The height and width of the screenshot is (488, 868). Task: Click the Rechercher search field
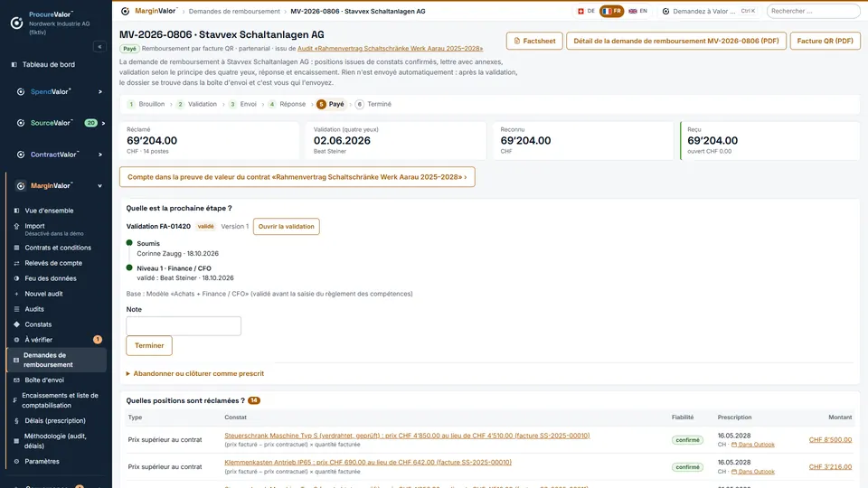coord(813,11)
